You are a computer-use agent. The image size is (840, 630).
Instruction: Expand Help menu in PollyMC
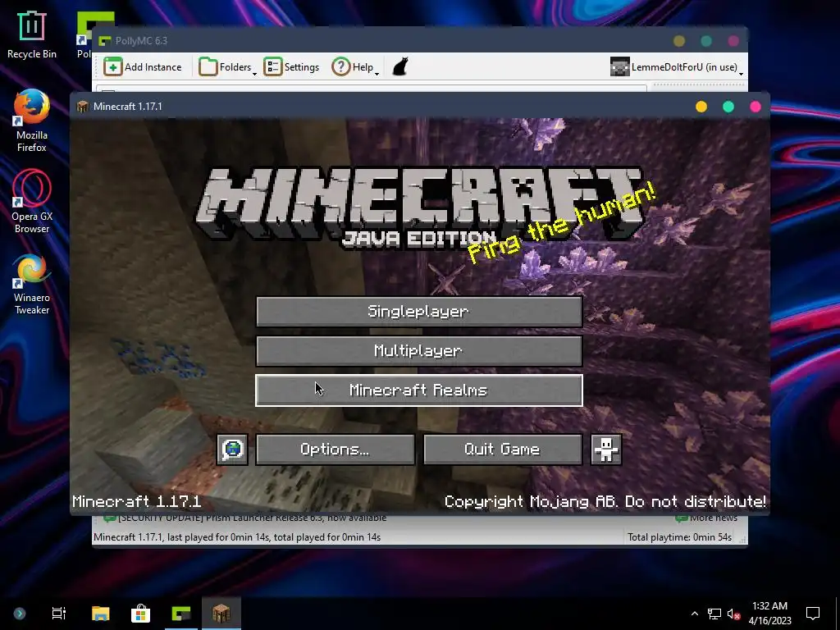(355, 67)
